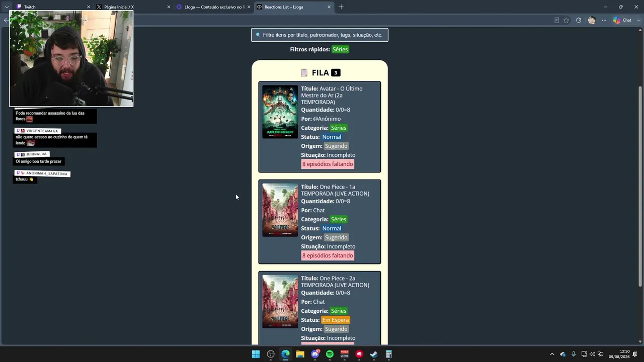
Task: Switch to the Lloga — Conteúdo exclusivo tab
Action: [213, 7]
